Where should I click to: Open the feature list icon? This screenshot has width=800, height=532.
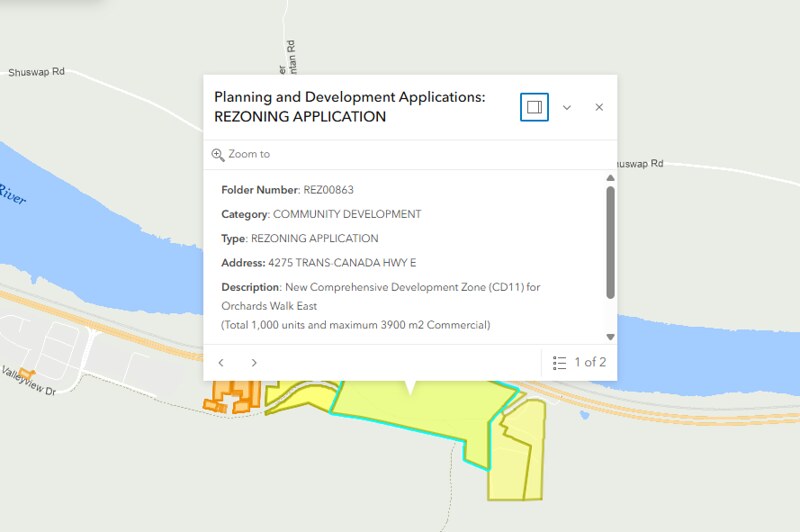[x=559, y=363]
